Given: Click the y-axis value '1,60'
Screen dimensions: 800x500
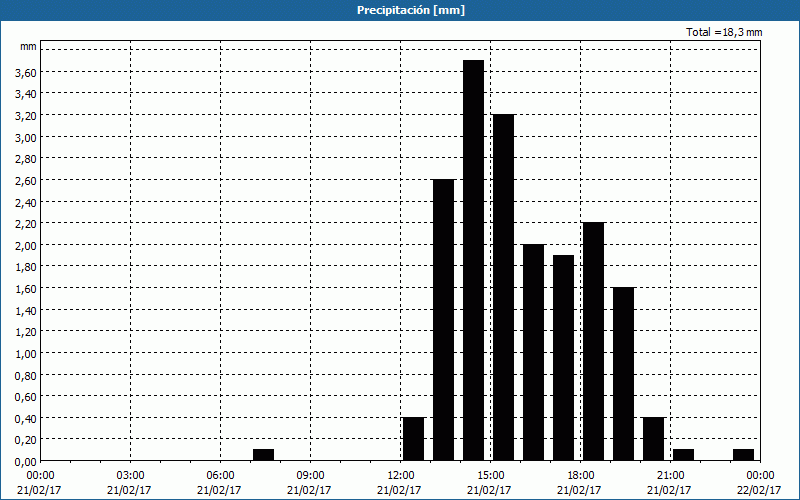Looking at the screenshot, I should coord(26,289).
